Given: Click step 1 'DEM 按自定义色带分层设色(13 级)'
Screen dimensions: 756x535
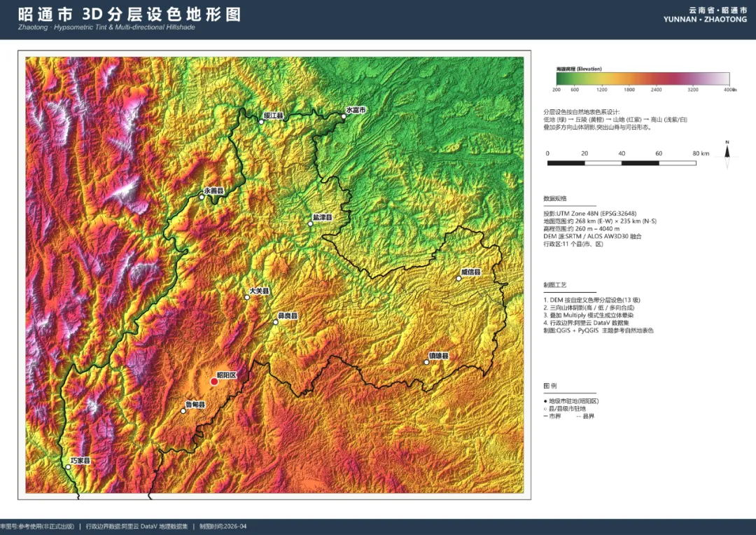Looking at the screenshot, I should pyautogui.click(x=591, y=300).
